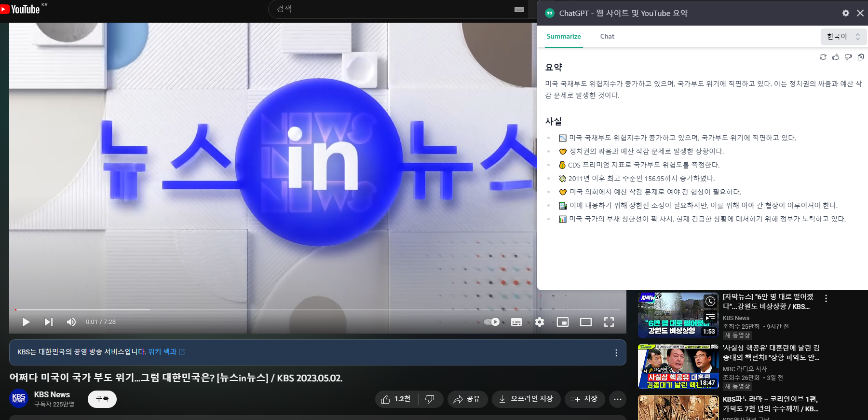The width and height of the screenshot is (868, 420).
Task: Open the '사실상 핵공유' 대혼란에 video title
Action: 771,352
